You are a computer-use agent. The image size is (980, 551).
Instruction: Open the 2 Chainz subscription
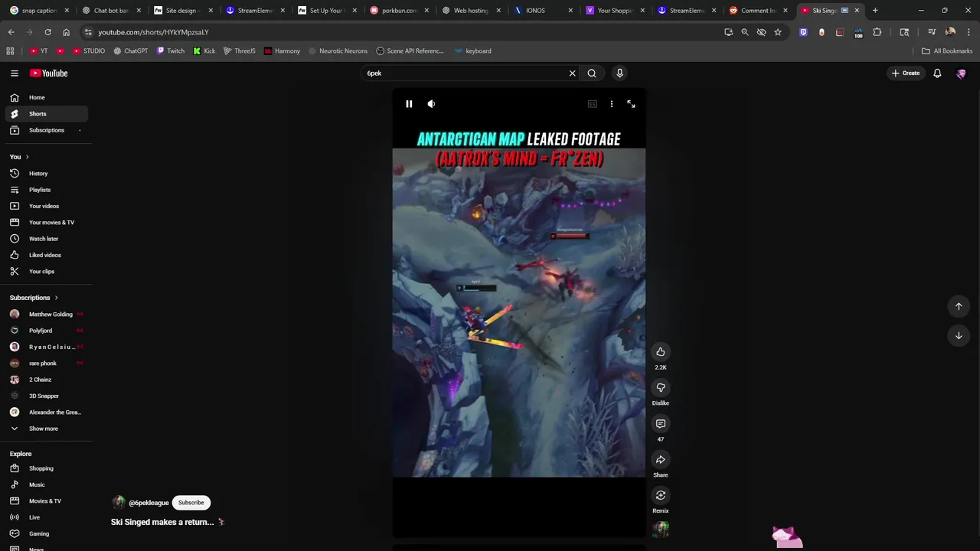click(x=46, y=380)
